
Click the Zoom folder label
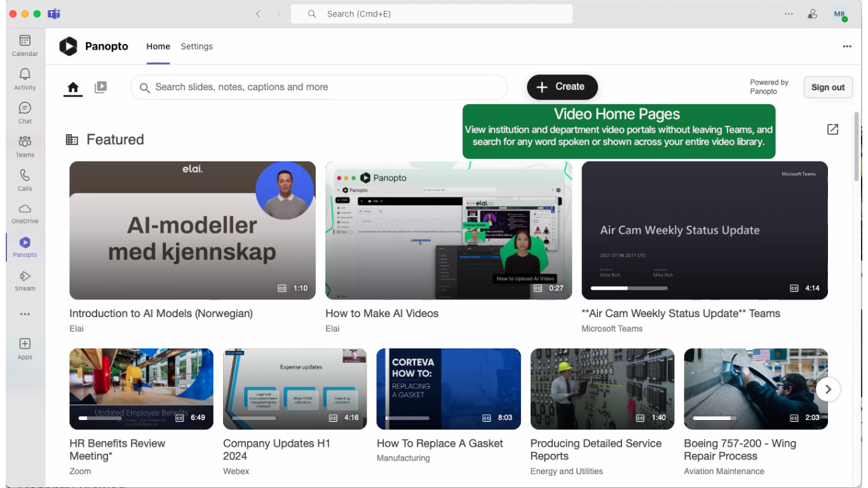tap(80, 471)
